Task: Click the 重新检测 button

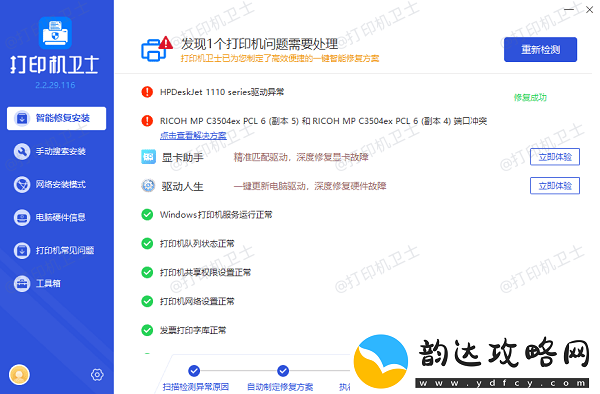Action: [x=540, y=49]
